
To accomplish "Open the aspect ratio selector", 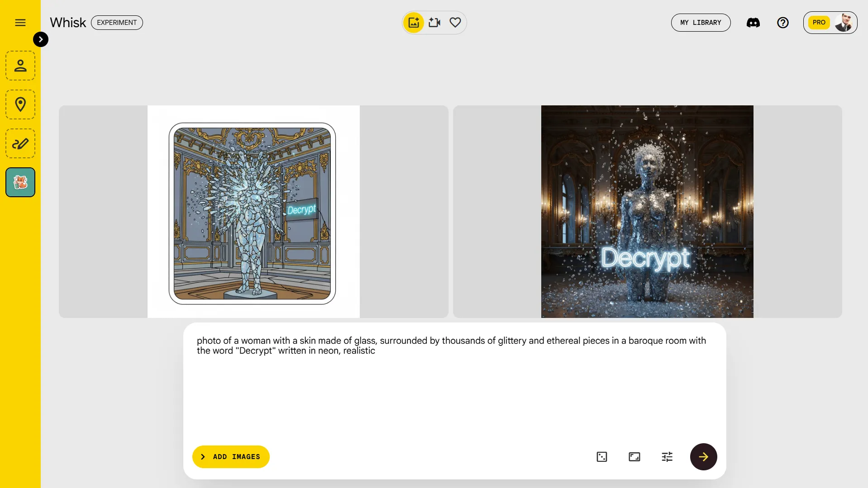I will click(x=634, y=457).
